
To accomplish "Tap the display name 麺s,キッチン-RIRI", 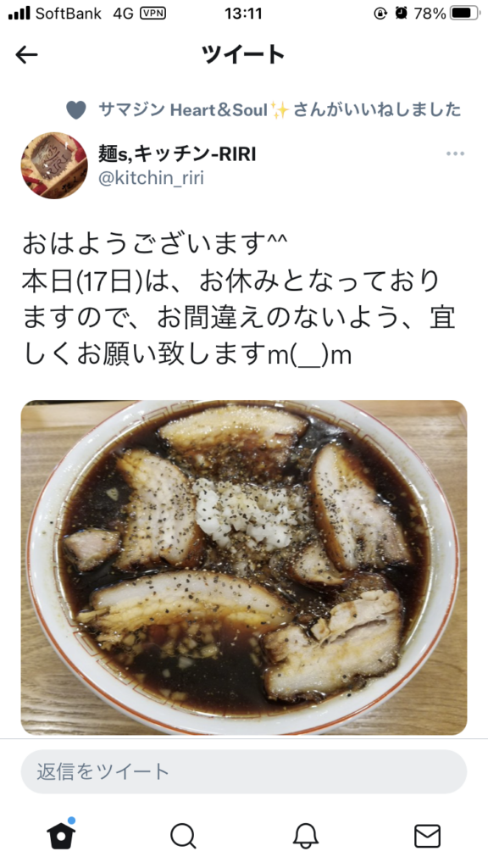I will pos(177,153).
